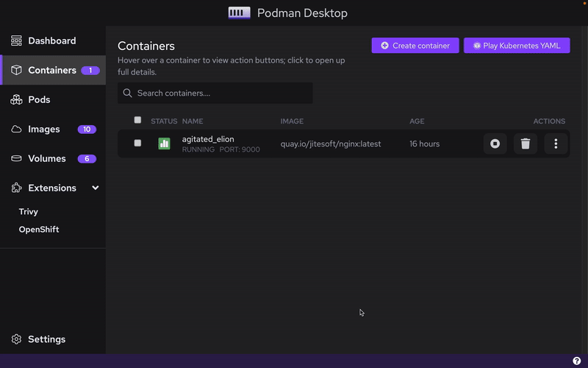
Task: Click the green running status icon
Action: (x=164, y=144)
